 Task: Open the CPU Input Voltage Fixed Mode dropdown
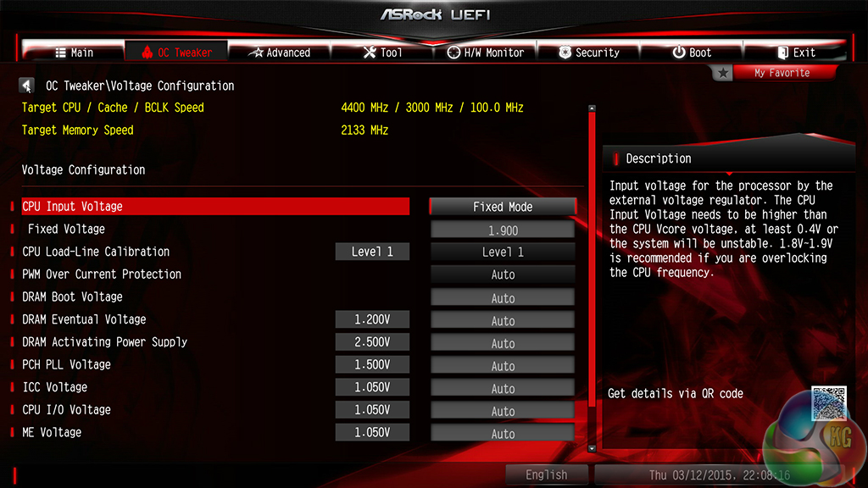pos(503,207)
